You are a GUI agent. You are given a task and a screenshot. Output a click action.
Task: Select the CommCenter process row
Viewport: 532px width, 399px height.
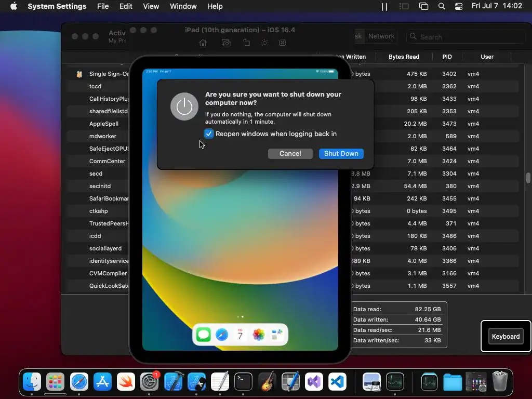[292, 161]
